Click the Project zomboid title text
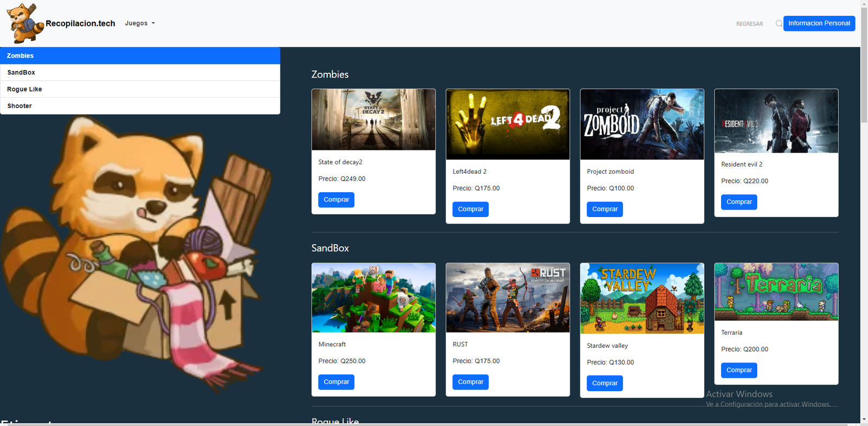 610,171
